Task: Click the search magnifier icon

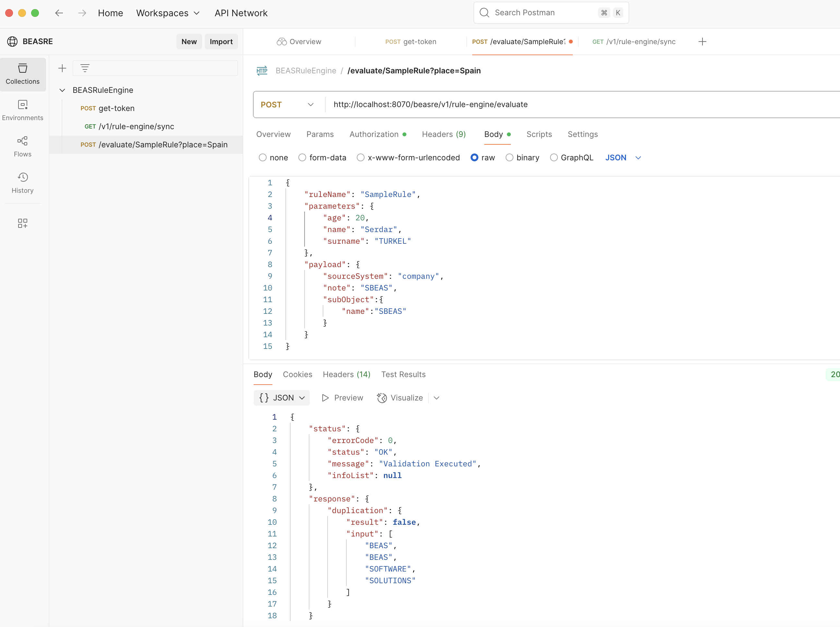Action: pyautogui.click(x=484, y=13)
